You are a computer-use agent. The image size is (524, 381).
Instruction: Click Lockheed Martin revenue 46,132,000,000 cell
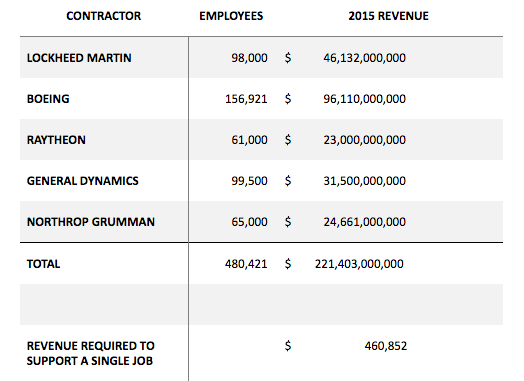pos(365,58)
